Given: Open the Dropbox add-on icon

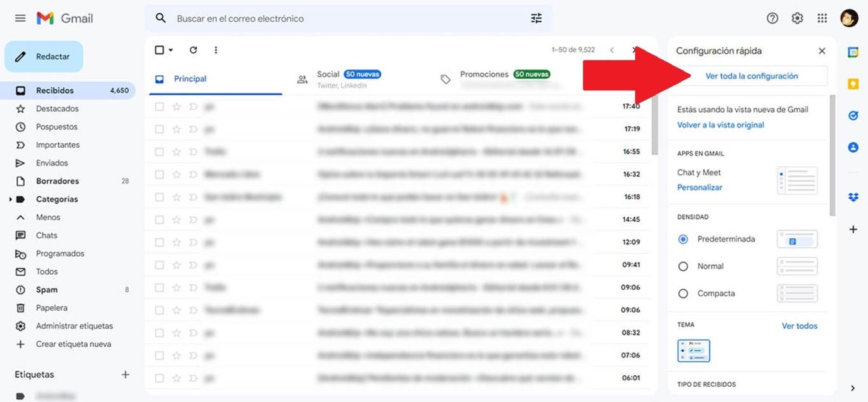Looking at the screenshot, I should point(853,197).
